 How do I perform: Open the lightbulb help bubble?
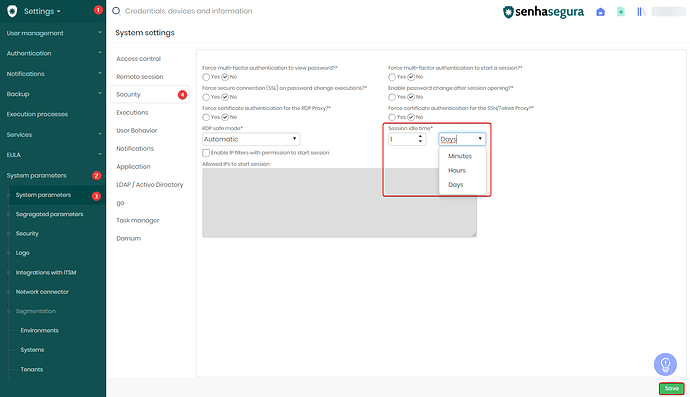click(x=665, y=364)
